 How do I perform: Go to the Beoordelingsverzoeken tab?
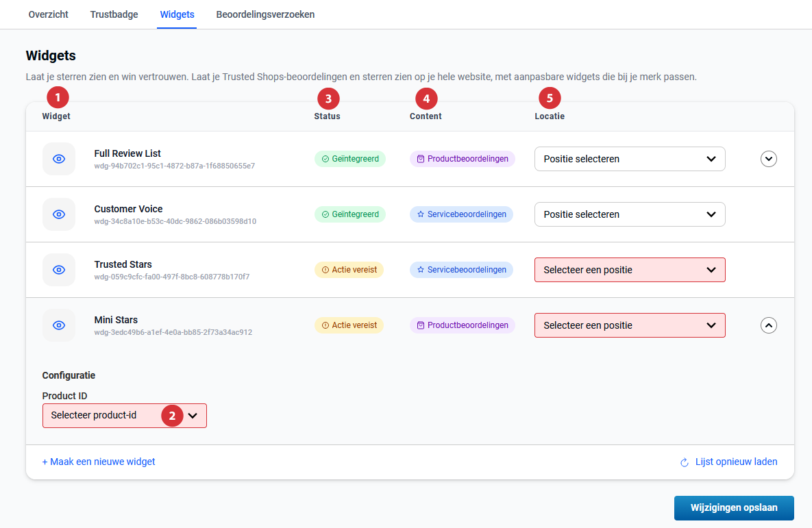click(x=265, y=14)
